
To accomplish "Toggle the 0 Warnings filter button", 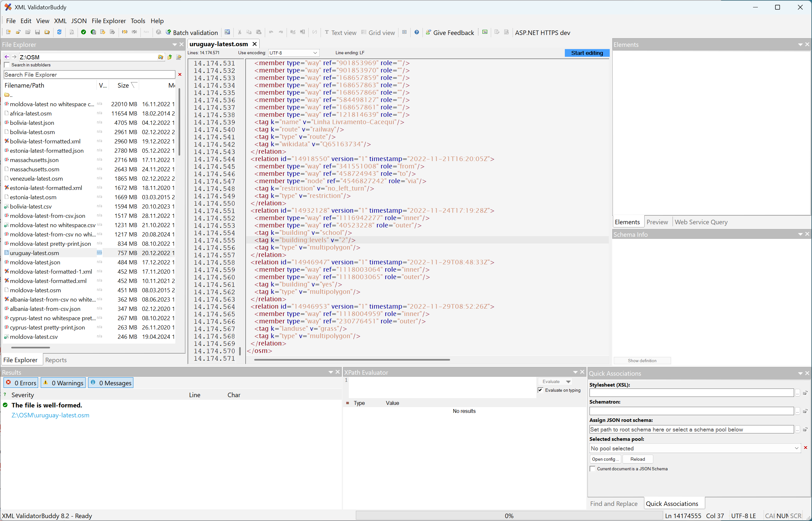I will click(x=63, y=383).
